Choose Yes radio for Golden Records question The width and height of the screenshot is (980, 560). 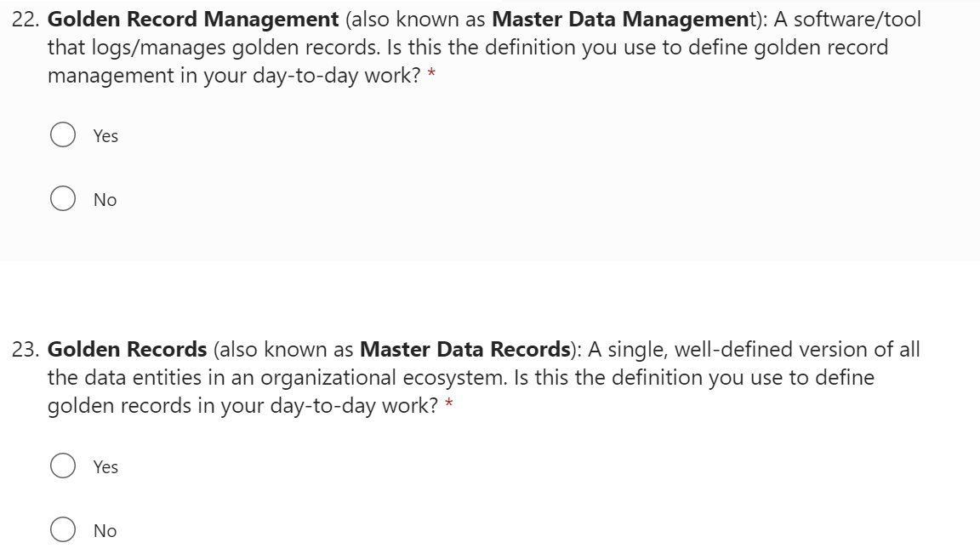tap(62, 466)
